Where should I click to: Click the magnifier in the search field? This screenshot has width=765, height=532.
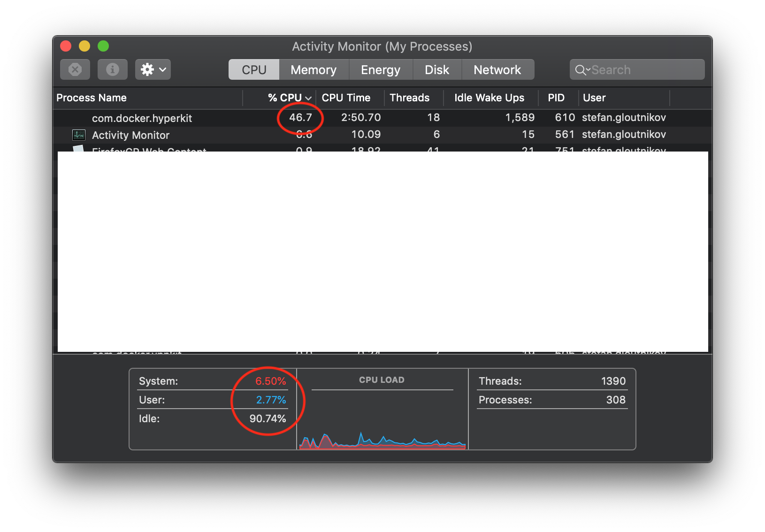click(581, 69)
